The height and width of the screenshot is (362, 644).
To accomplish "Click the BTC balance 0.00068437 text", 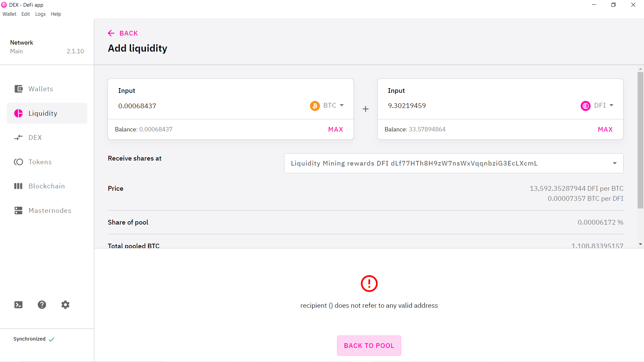I will pos(156,129).
